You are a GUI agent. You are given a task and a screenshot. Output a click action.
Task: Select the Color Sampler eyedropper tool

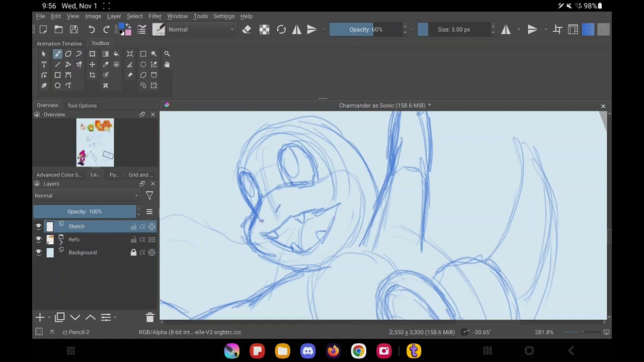tap(106, 64)
